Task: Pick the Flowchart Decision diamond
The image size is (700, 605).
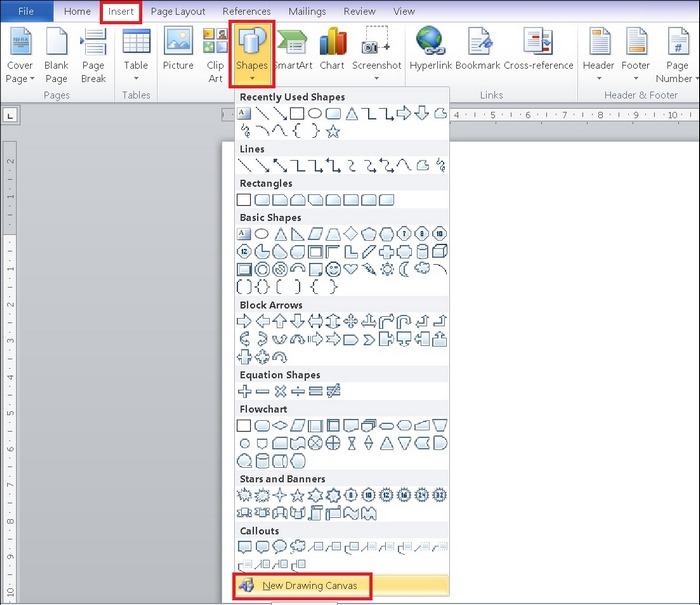Action: coord(279,425)
